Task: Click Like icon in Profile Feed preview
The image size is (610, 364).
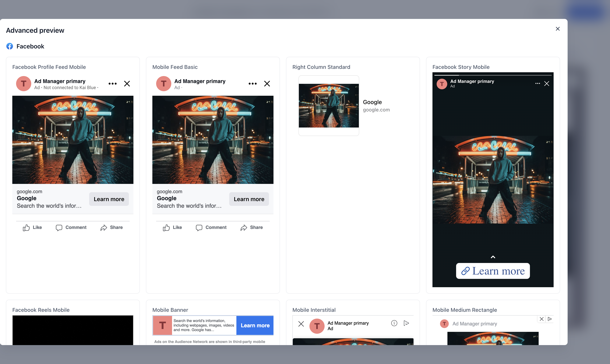Action: (x=26, y=228)
